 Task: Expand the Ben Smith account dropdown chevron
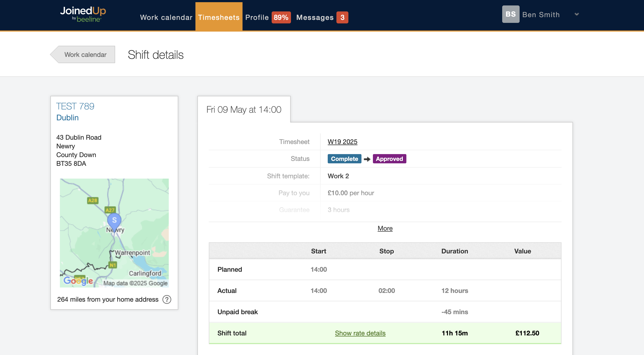coord(576,14)
